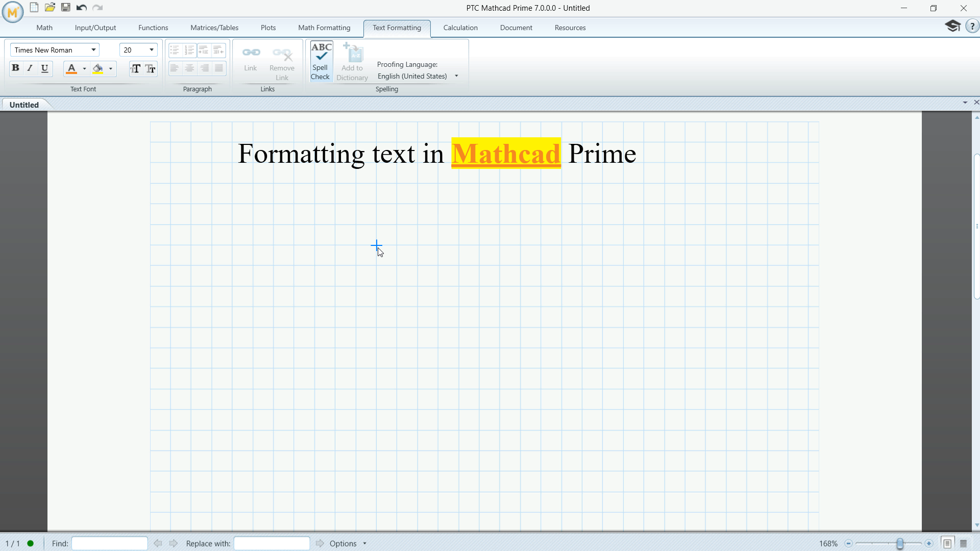Viewport: 980px width, 551px height.
Task: Toggle Italic formatting
Action: [30, 68]
